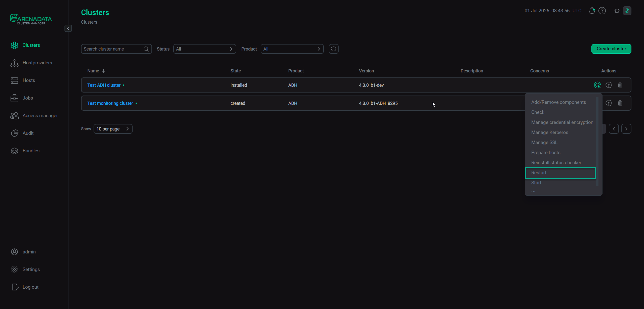Click the Create cluster button

point(611,49)
